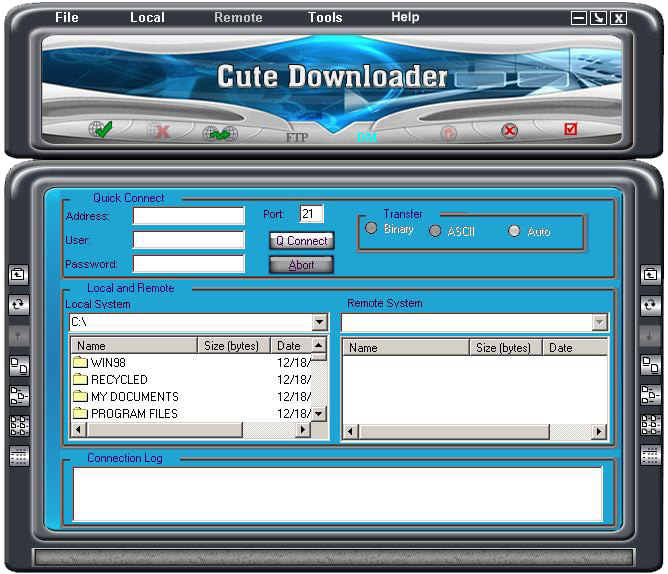668x574 pixels.
Task: Open the Local System drive dropdown
Action: [x=319, y=322]
